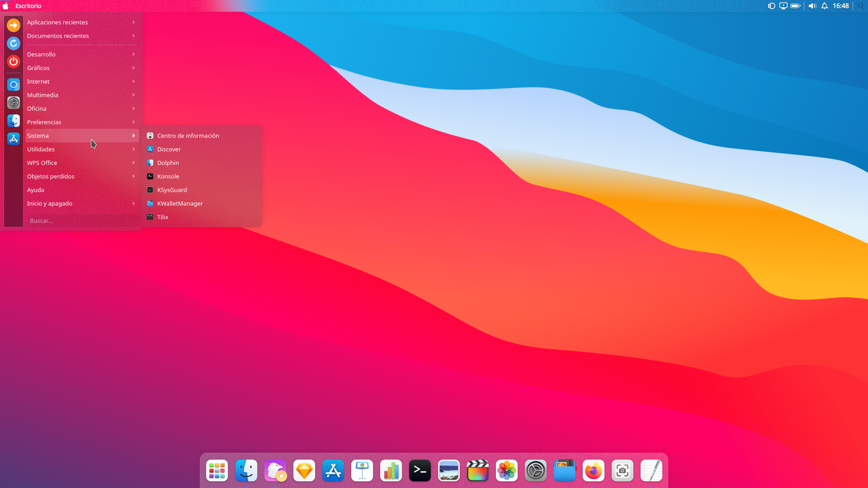Click the red power-off icon in sidebar
Screen dimensions: 868x488
click(14, 61)
